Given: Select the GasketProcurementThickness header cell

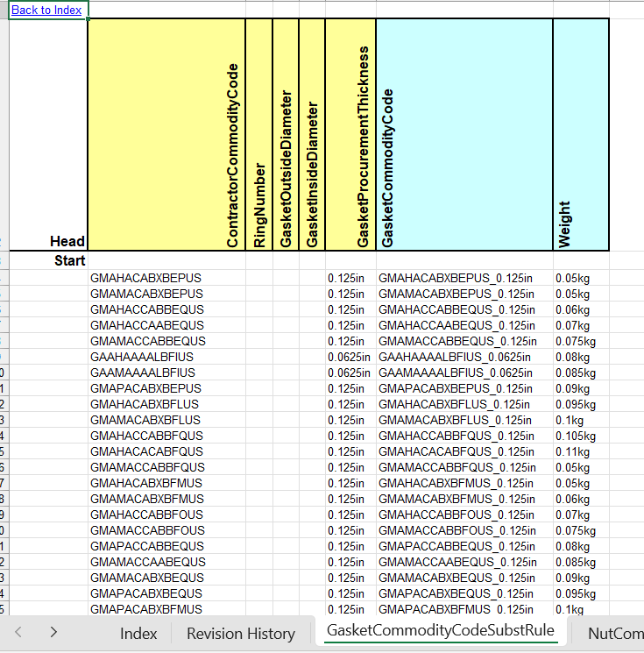Looking at the screenshot, I should (350, 134).
